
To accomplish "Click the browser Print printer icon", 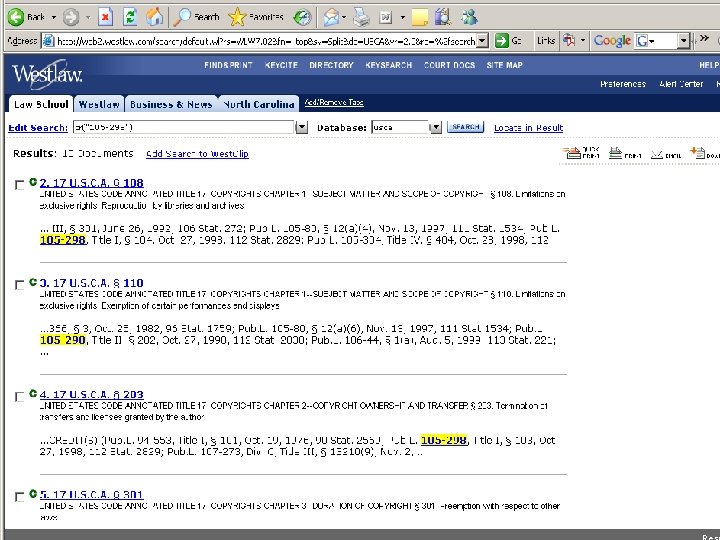I will click(x=361, y=17).
